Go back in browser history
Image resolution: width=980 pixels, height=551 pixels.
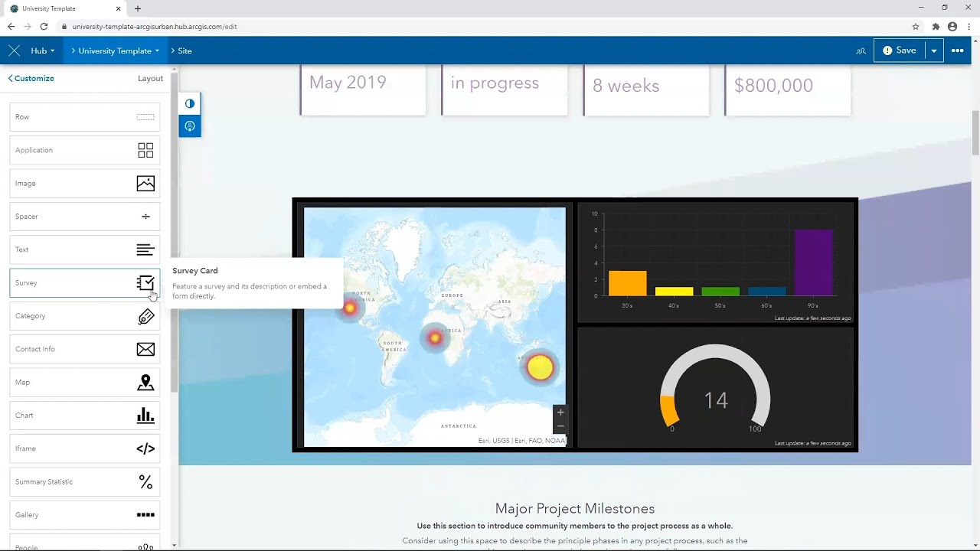[x=11, y=26]
